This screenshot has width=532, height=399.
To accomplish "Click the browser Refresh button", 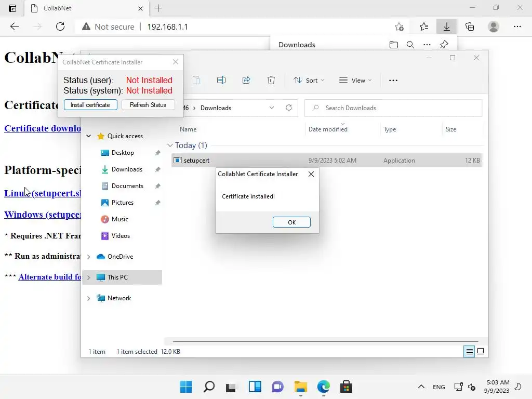I will pos(60,26).
